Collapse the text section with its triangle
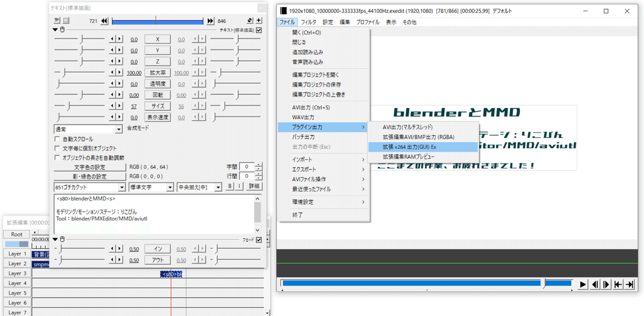 pos(55,30)
